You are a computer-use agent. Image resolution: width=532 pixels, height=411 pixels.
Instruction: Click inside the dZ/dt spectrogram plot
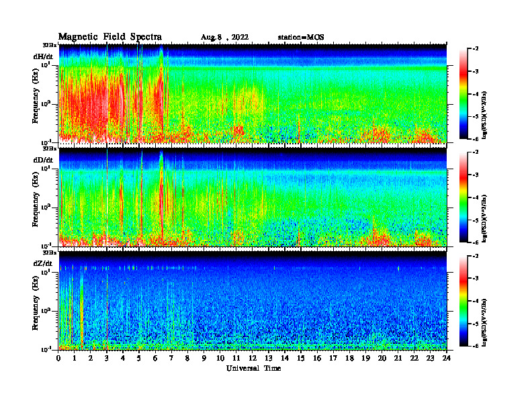tap(253, 301)
